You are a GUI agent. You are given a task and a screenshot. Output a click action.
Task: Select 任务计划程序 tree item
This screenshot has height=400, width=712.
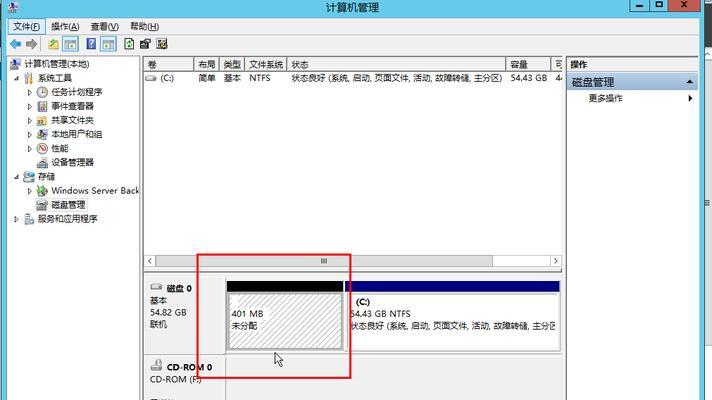pyautogui.click(x=76, y=92)
